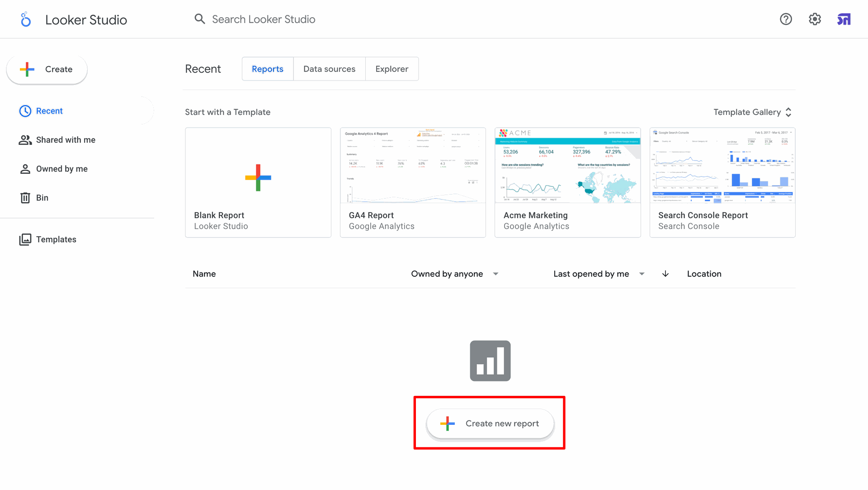The width and height of the screenshot is (868, 490).
Task: Click the Location column header
Action: pos(704,274)
